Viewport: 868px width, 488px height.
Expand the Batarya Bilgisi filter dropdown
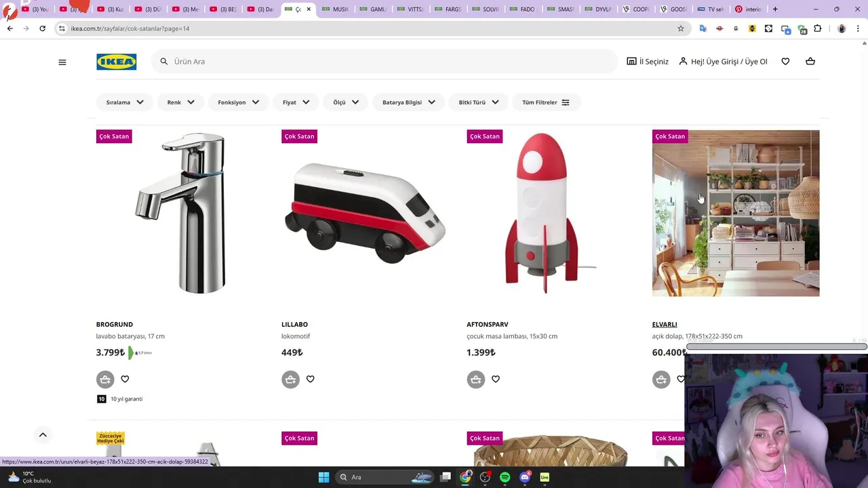click(409, 102)
